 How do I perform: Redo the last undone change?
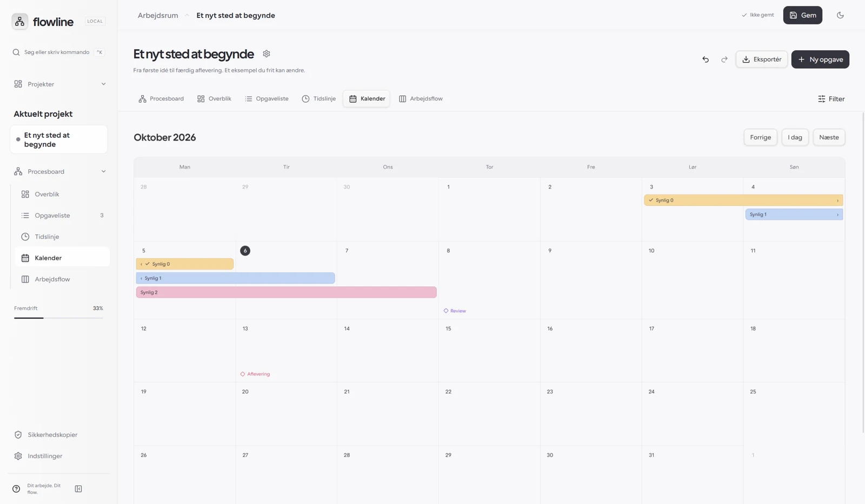724,59
